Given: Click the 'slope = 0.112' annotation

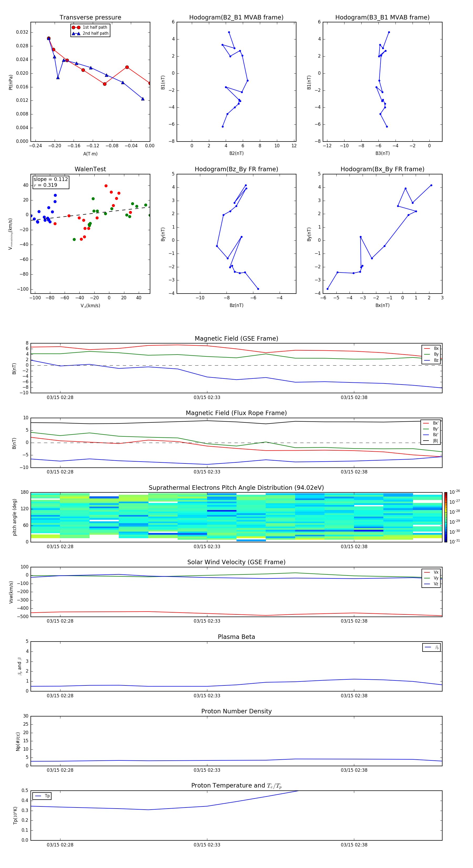Looking at the screenshot, I should [x=51, y=179].
